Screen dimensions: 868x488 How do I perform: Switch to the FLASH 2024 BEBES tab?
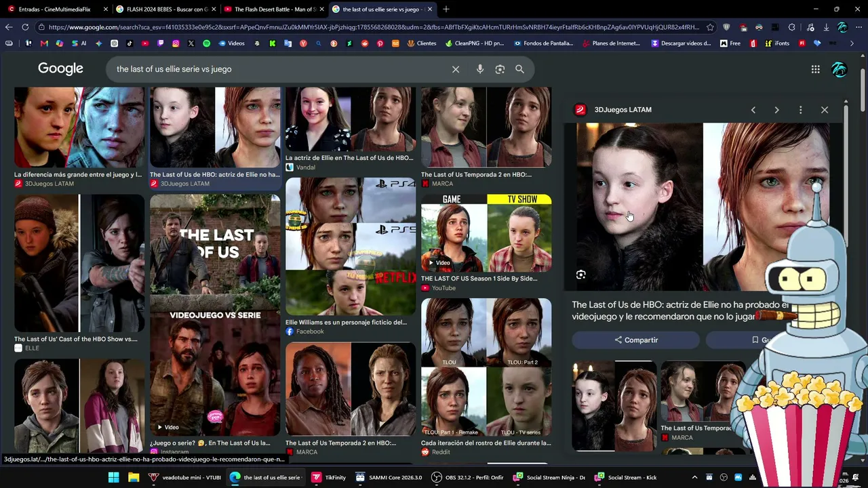[166, 9]
